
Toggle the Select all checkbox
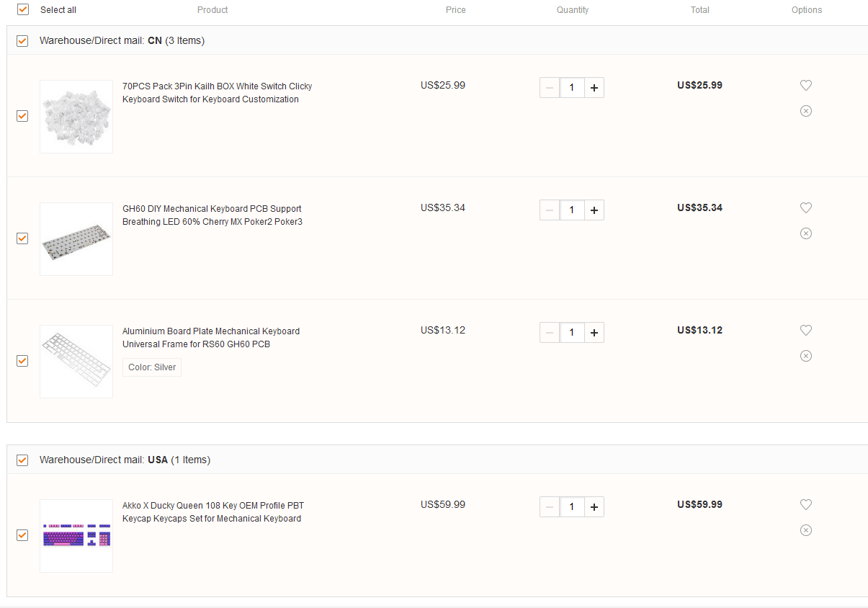23,9
